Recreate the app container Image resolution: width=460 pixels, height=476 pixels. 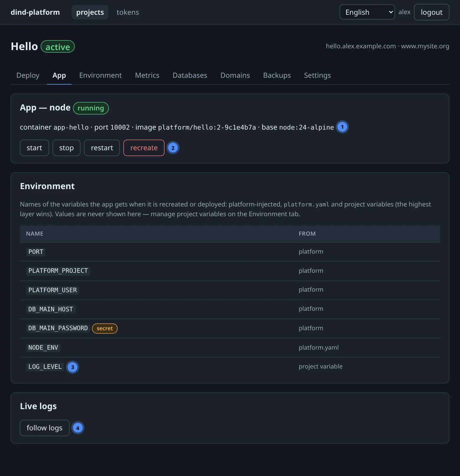pyautogui.click(x=144, y=148)
